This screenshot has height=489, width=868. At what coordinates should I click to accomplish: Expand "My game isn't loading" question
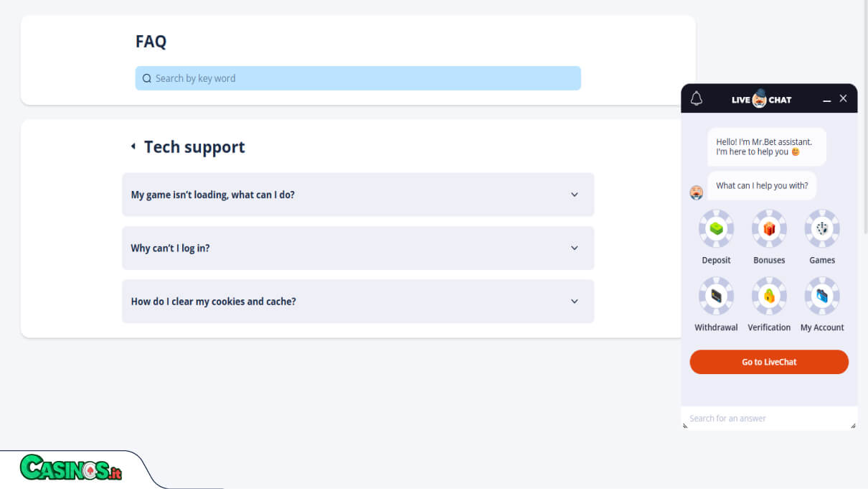pyautogui.click(x=358, y=195)
